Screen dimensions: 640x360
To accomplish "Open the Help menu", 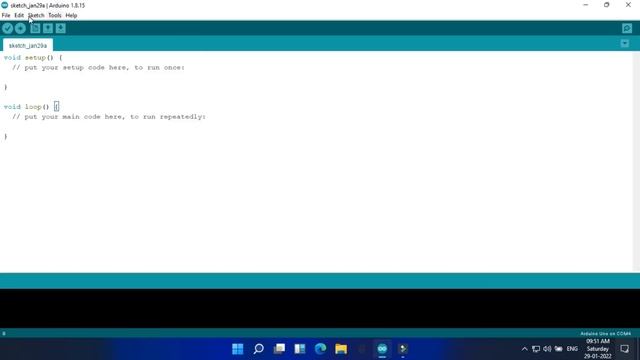I will 71,16.
